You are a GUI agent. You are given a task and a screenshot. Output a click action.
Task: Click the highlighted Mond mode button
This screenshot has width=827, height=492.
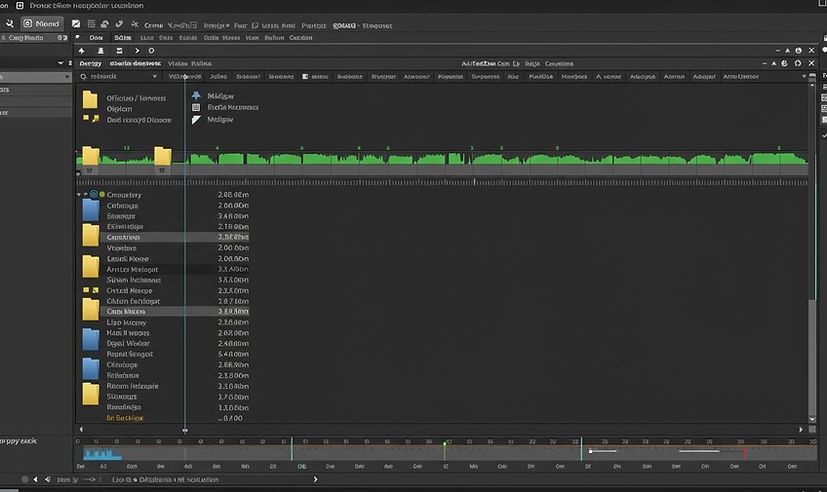(x=42, y=24)
